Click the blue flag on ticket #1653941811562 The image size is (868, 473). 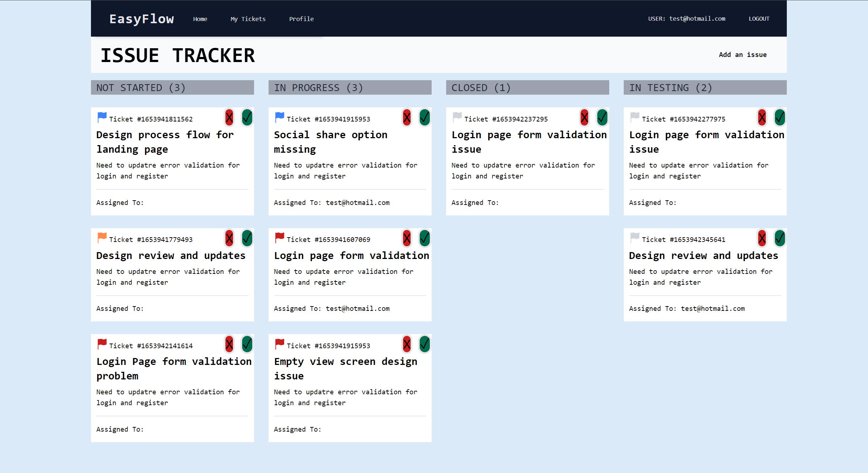coord(101,117)
